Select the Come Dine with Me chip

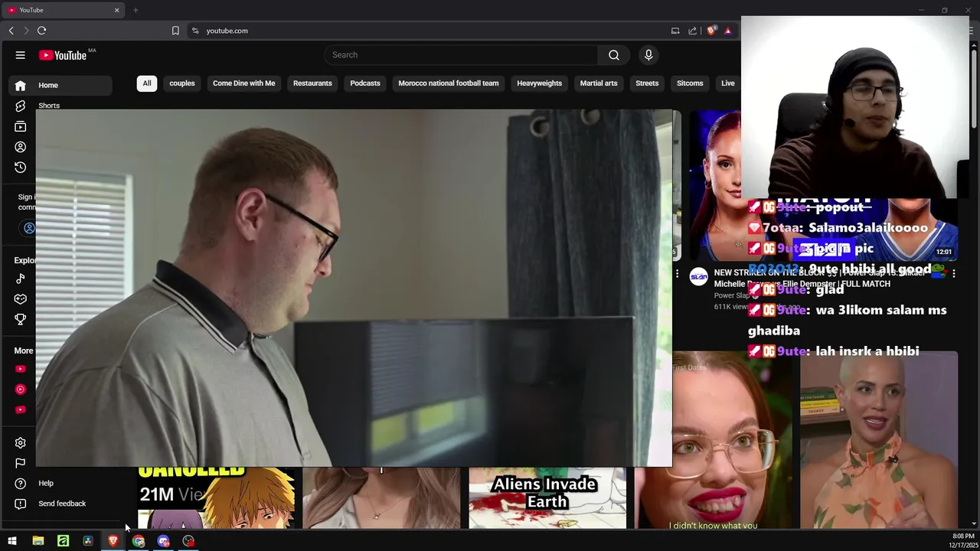pyautogui.click(x=243, y=83)
